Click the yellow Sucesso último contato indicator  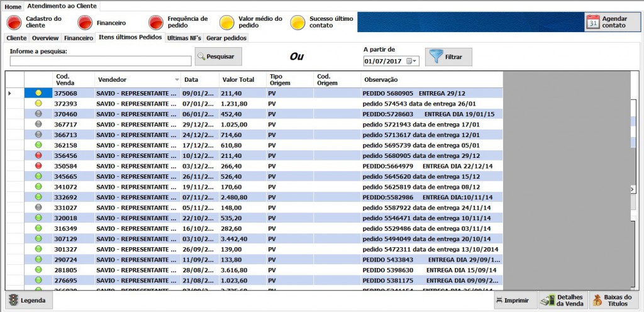pyautogui.click(x=298, y=23)
